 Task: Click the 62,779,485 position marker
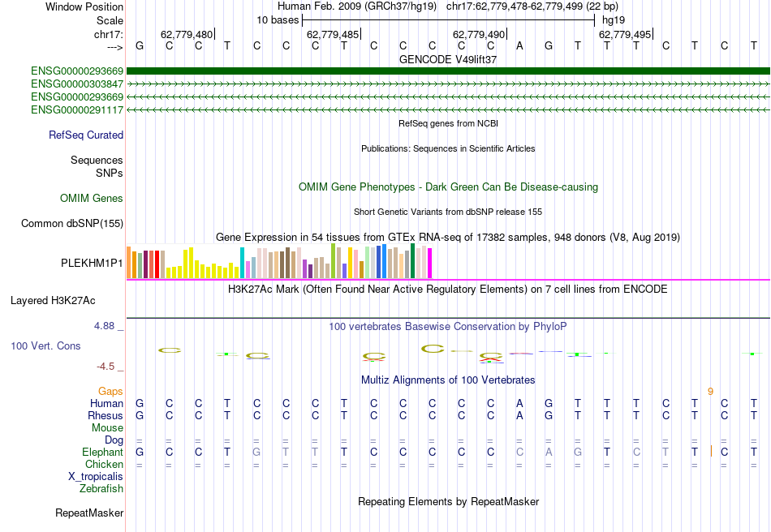pyautogui.click(x=333, y=34)
